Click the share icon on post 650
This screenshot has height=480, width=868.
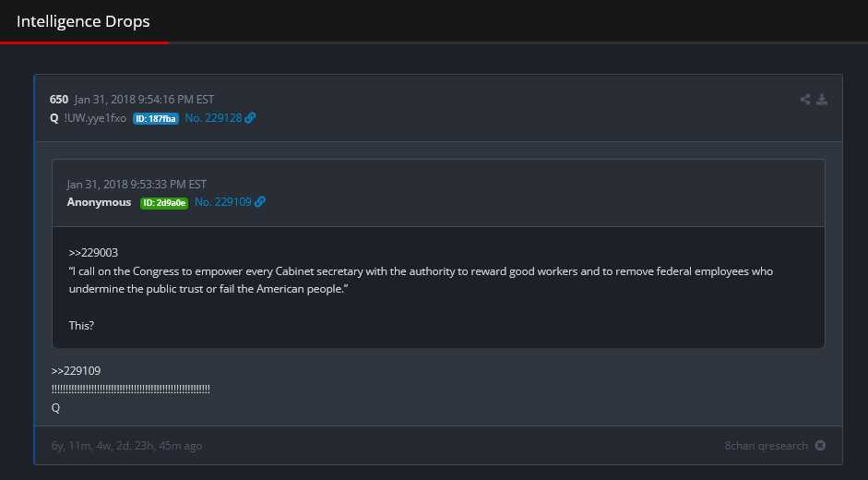pos(805,100)
